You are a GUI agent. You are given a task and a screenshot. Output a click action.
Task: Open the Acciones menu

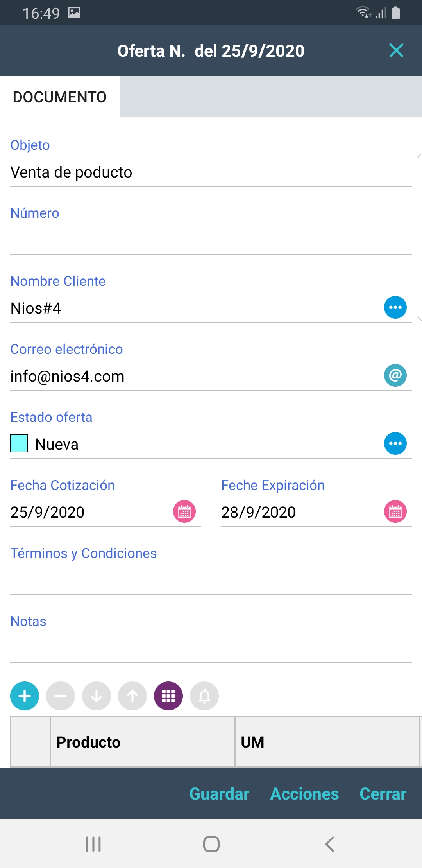coord(304,794)
